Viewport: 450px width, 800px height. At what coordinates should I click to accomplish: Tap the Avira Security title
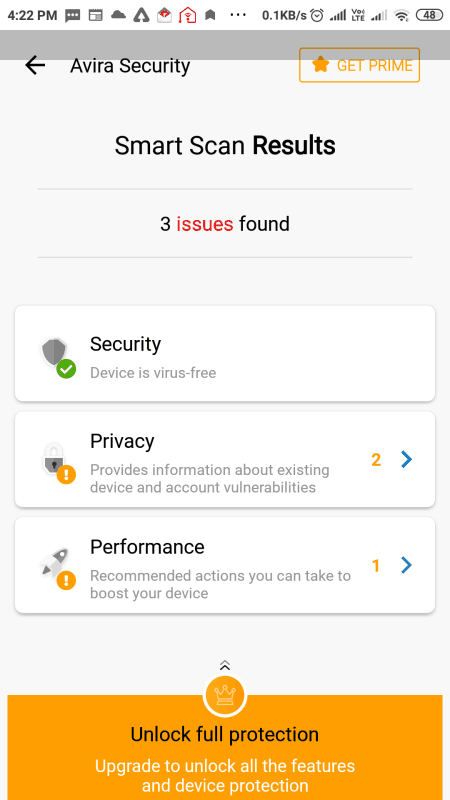point(130,65)
